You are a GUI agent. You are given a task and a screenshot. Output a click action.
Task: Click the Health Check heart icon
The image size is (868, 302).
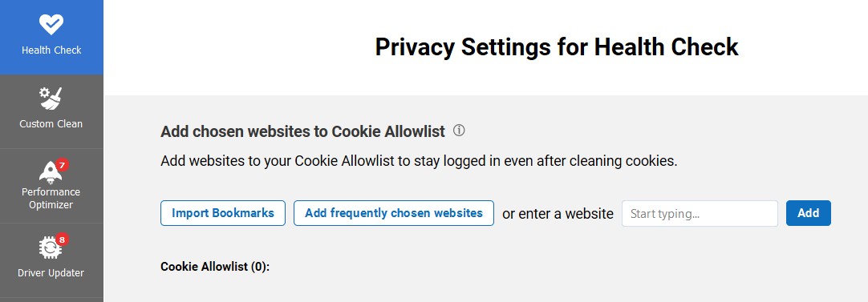coord(51,25)
